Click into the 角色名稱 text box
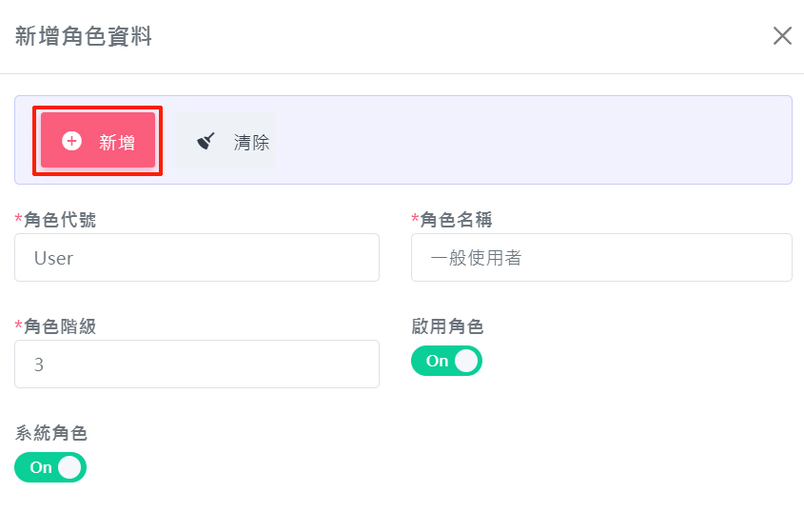Image resolution: width=804 pixels, height=532 pixels. tap(601, 258)
